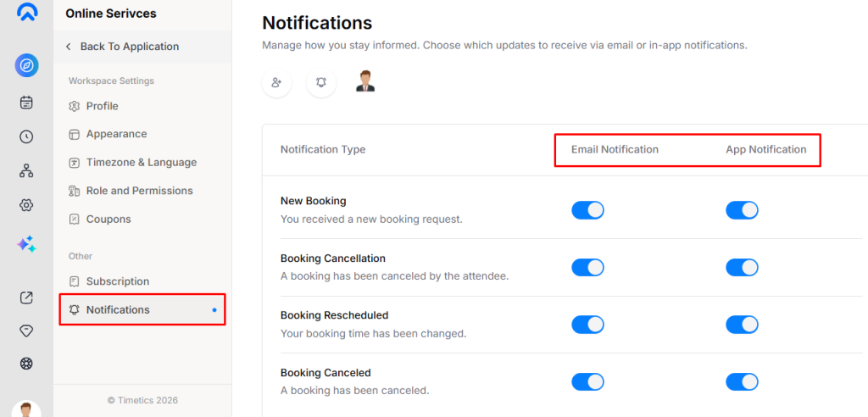868x417 pixels.
Task: Click the add user icon button
Action: 276,82
